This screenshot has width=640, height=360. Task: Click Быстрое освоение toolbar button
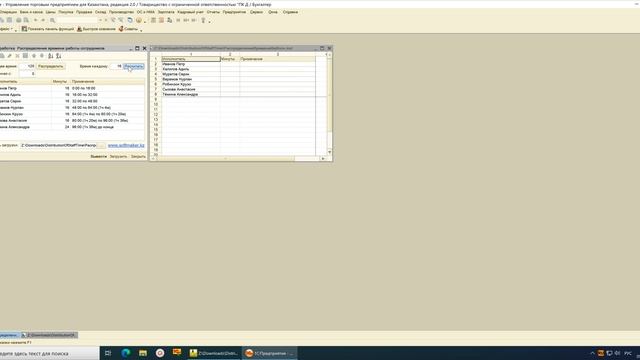[x=96, y=29]
